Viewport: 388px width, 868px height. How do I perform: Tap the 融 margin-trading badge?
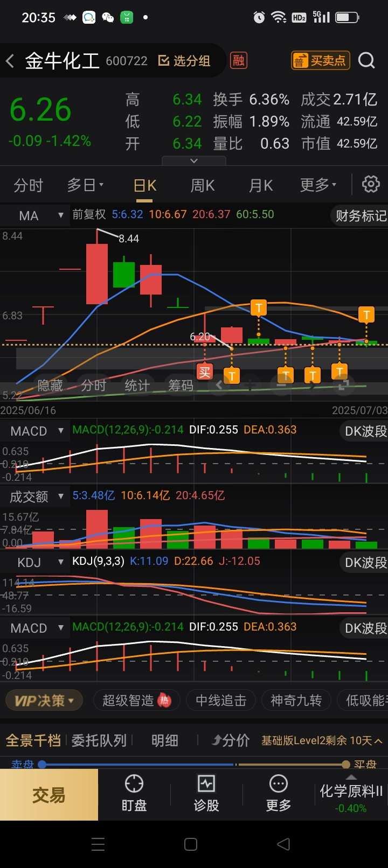point(238,60)
